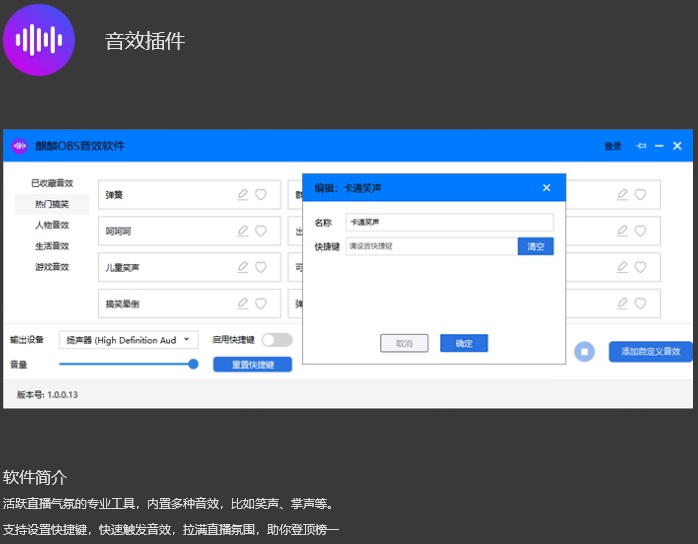Expand the 输出设备 speaker dropdown
This screenshot has width=698, height=544.
128,340
